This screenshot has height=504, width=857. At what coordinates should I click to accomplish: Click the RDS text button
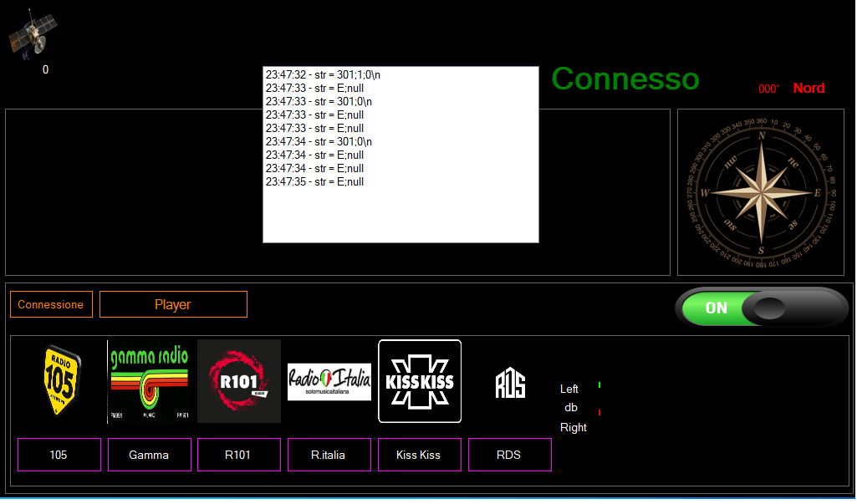pos(509,455)
